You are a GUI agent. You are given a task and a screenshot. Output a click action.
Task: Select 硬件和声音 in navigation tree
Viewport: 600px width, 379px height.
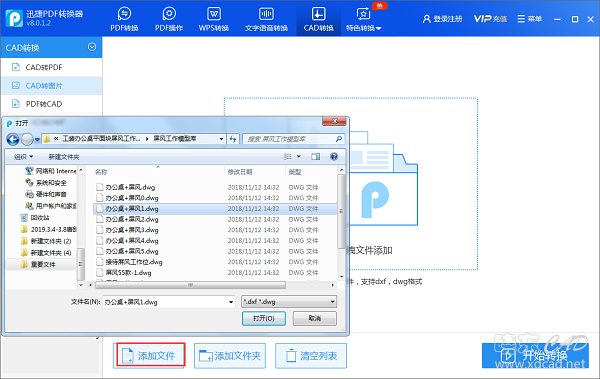coord(46,194)
